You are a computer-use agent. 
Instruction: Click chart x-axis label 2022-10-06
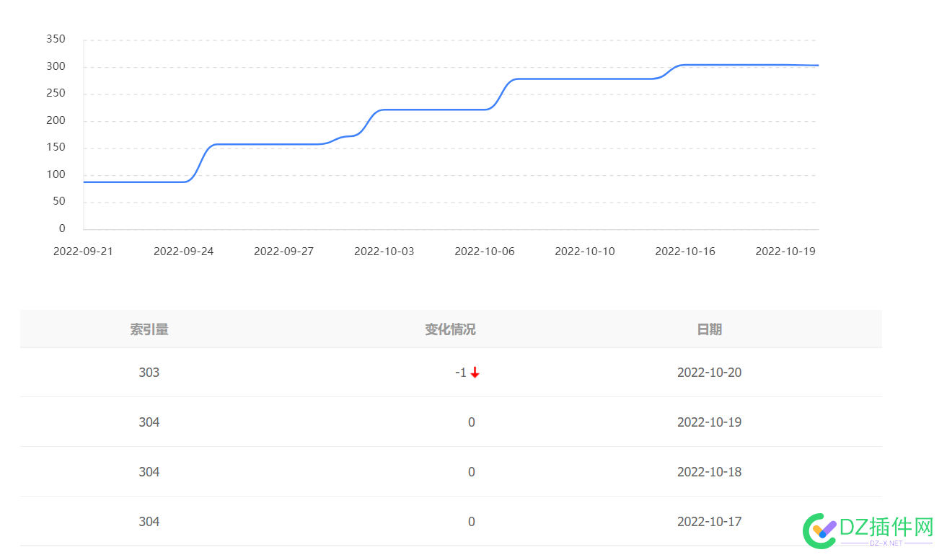point(485,252)
